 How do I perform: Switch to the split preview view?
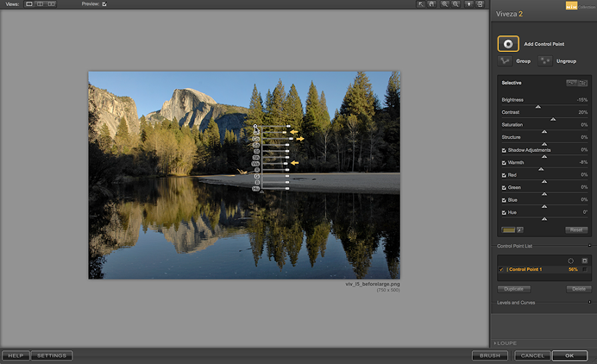[x=40, y=4]
